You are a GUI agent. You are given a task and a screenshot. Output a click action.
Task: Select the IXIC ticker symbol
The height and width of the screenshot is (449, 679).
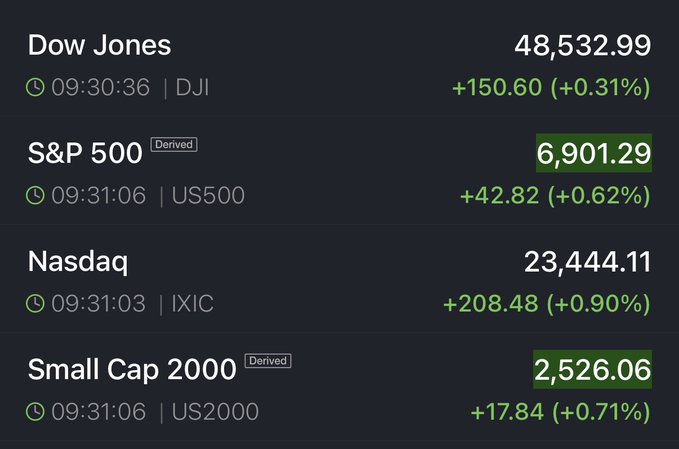194,304
